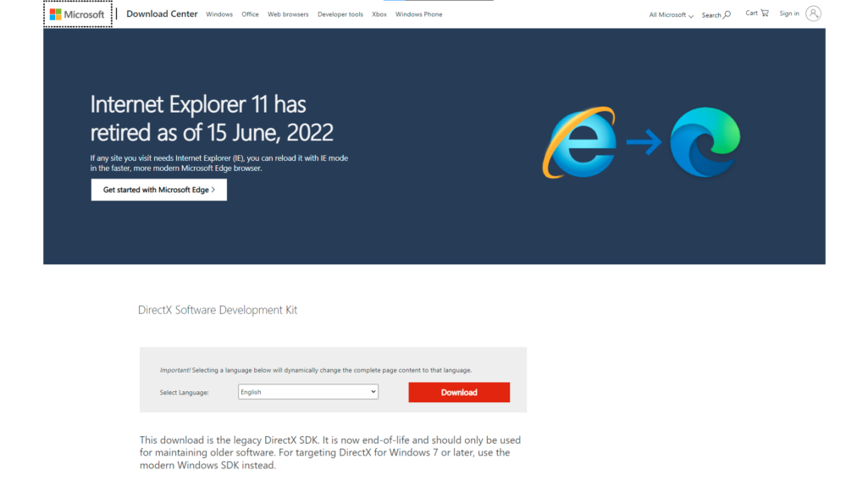Click the Internet Explorer 11 retired headline

[x=212, y=119]
